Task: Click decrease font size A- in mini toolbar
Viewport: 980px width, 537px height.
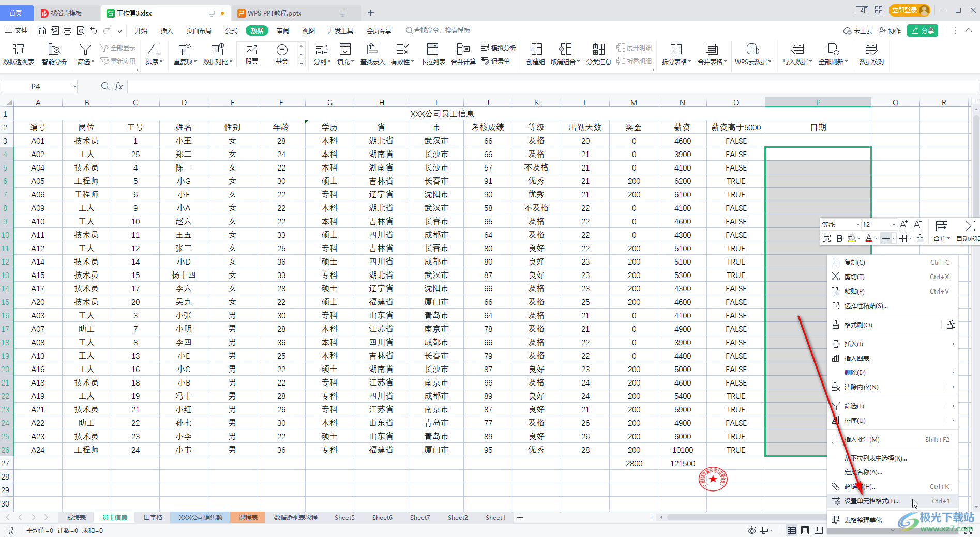Action: tap(917, 224)
